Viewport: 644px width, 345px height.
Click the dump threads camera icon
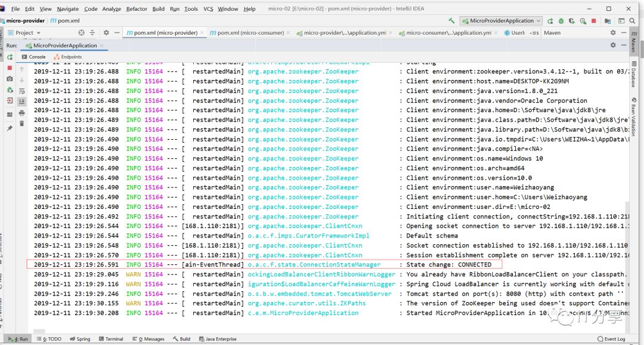[10, 79]
